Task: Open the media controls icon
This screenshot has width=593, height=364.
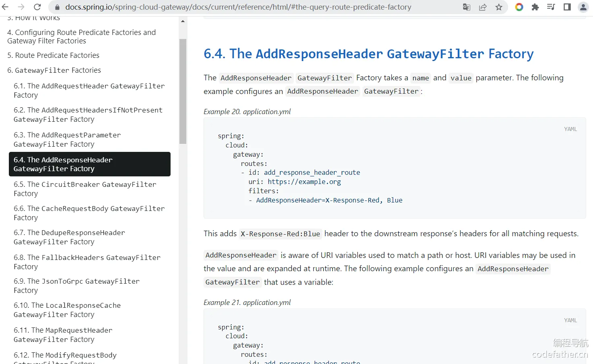Action: (551, 7)
